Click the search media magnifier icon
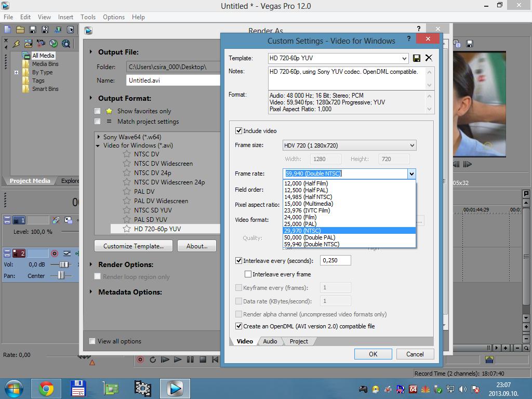Viewport: 532px width, 399px height. coord(66,44)
